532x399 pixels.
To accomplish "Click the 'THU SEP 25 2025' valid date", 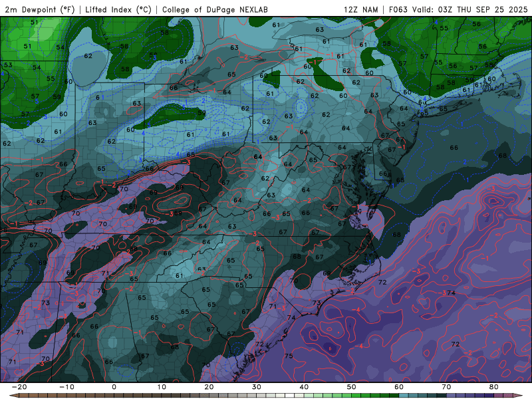I will [492, 9].
